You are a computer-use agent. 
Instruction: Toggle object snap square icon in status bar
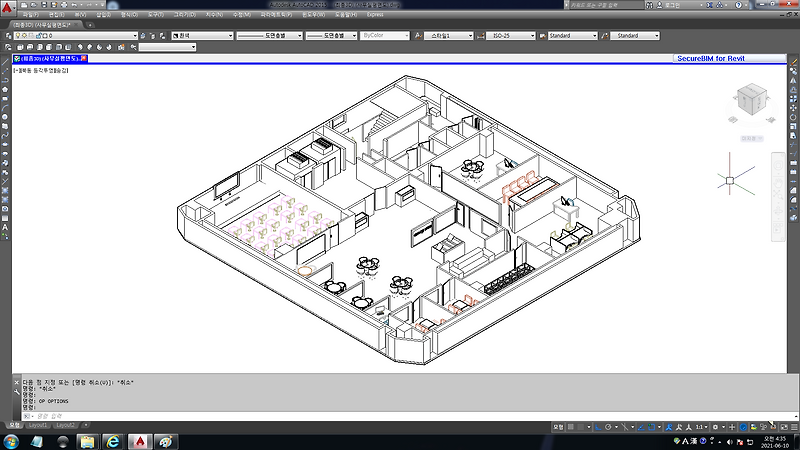(652, 427)
